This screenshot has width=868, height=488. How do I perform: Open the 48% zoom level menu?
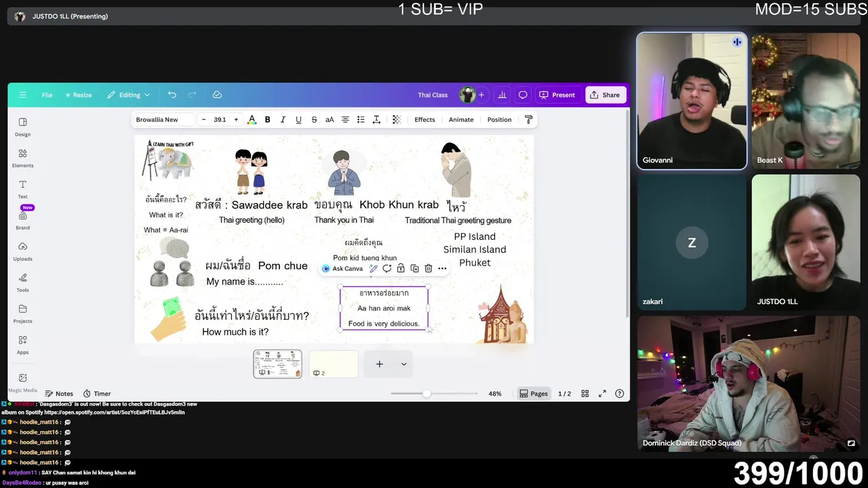(x=495, y=394)
